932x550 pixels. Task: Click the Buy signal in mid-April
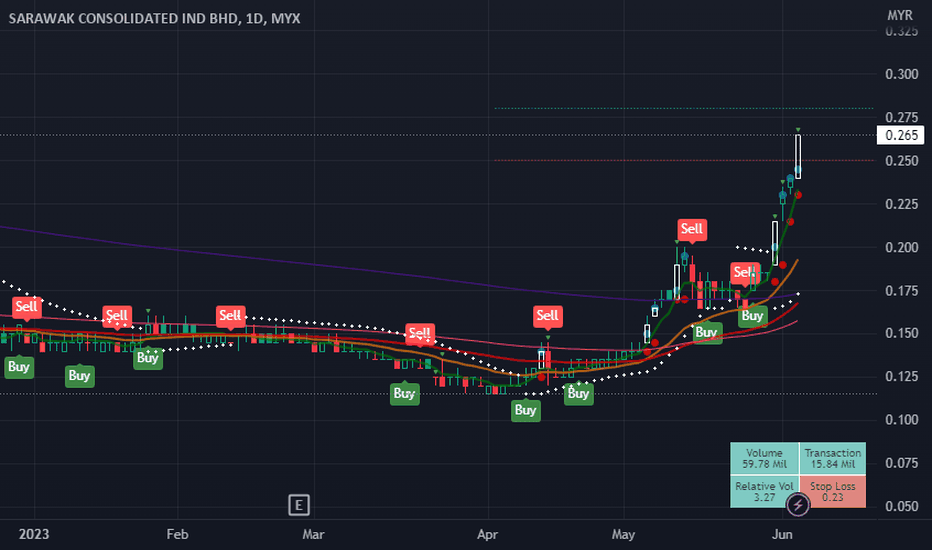(x=578, y=392)
